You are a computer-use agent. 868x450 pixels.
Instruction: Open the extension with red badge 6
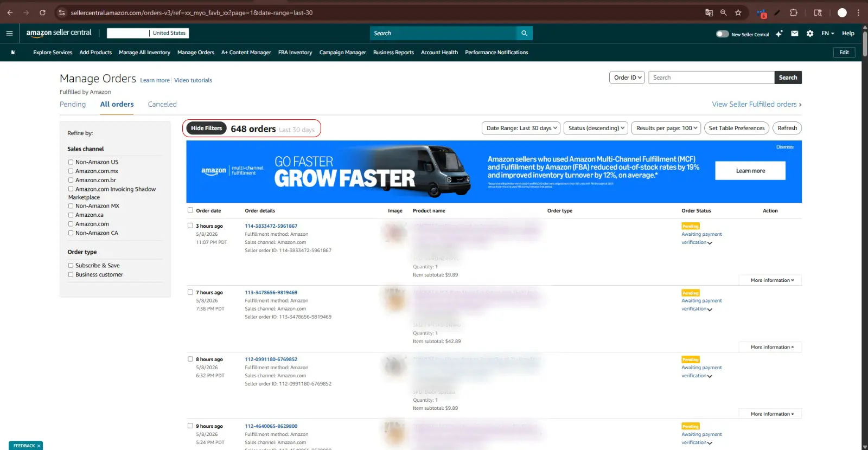click(x=762, y=13)
